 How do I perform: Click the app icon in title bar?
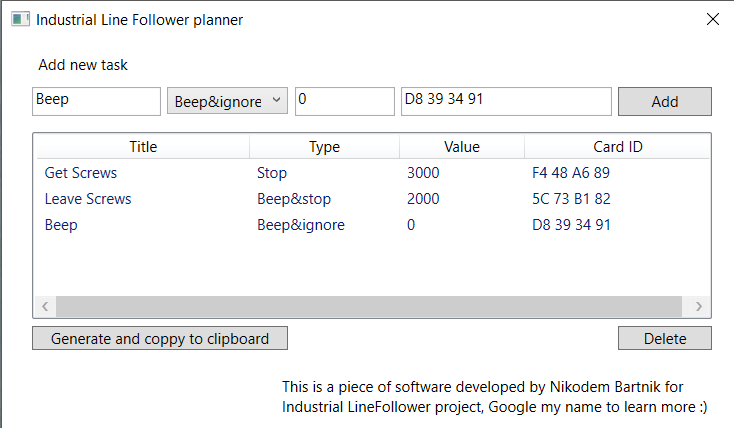pyautogui.click(x=19, y=19)
